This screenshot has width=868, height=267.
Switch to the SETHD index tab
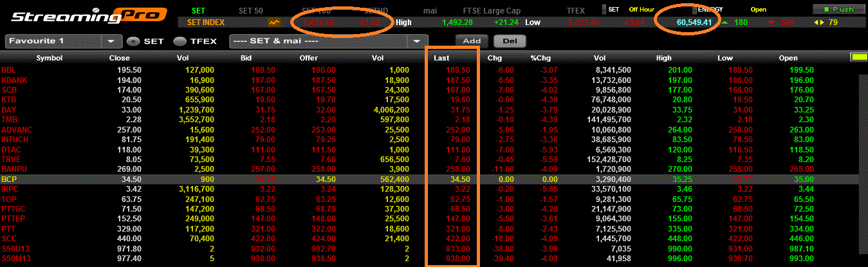pos(376,10)
